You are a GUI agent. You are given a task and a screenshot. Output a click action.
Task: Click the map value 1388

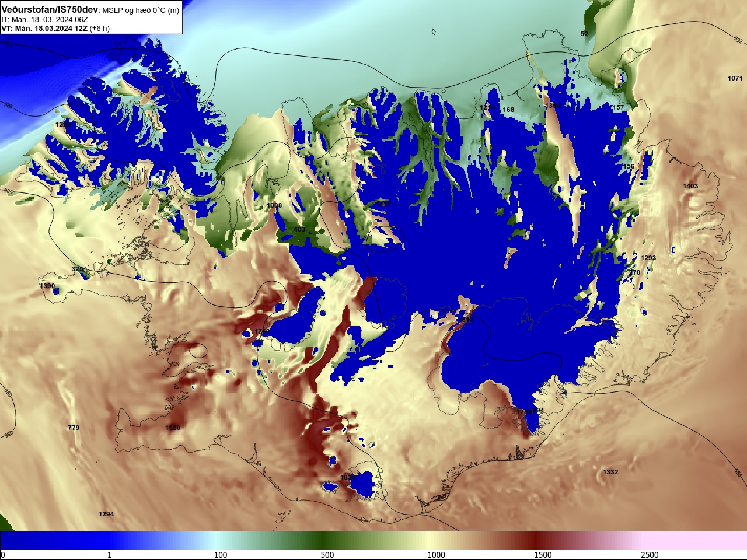coord(274,205)
